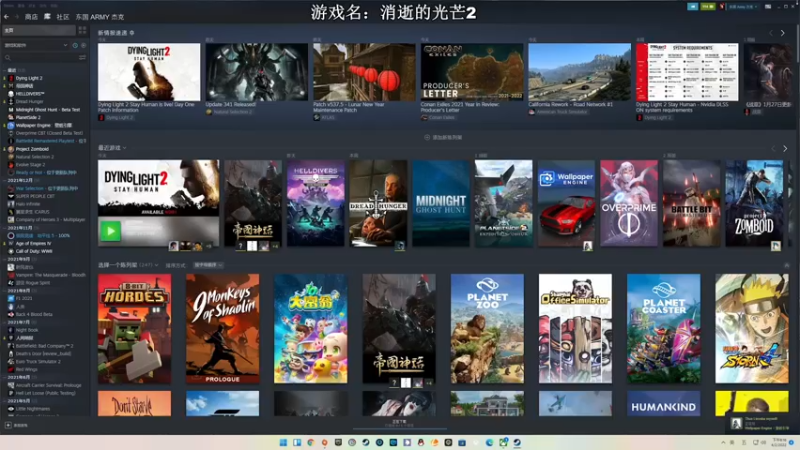This screenshot has height=450, width=800.
Task: Play Dying Light 2 with green button
Action: [x=110, y=231]
